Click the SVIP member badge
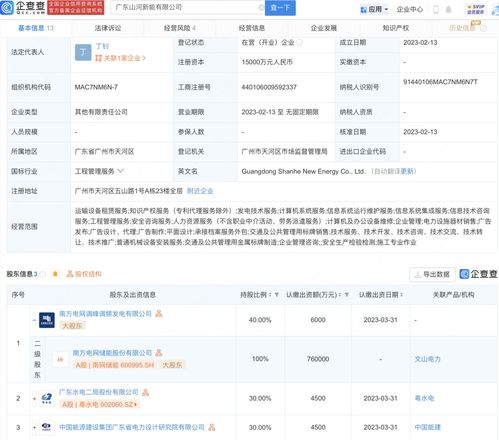The image size is (499, 440). click(476, 9)
